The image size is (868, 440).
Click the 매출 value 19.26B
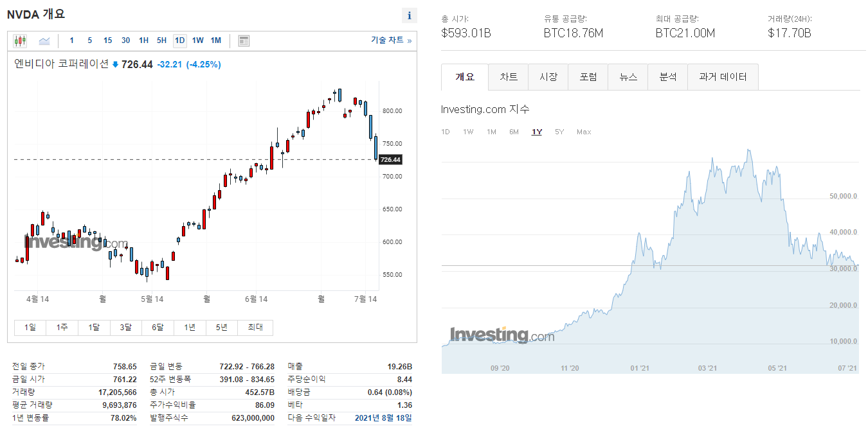tap(400, 366)
